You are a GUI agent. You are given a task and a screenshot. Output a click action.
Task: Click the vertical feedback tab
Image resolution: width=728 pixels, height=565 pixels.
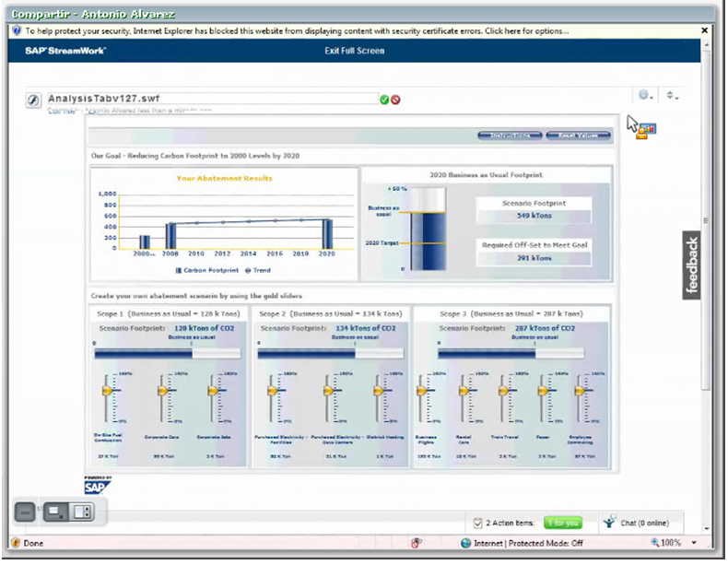click(x=693, y=266)
